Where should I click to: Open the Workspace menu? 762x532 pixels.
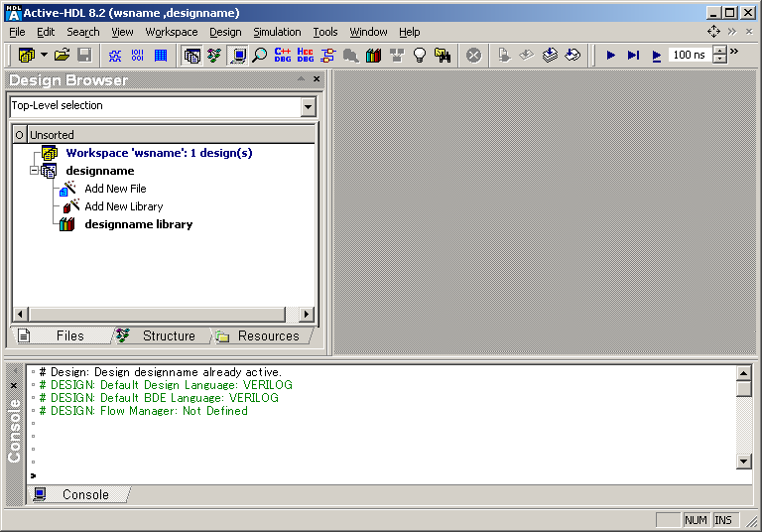pos(172,32)
